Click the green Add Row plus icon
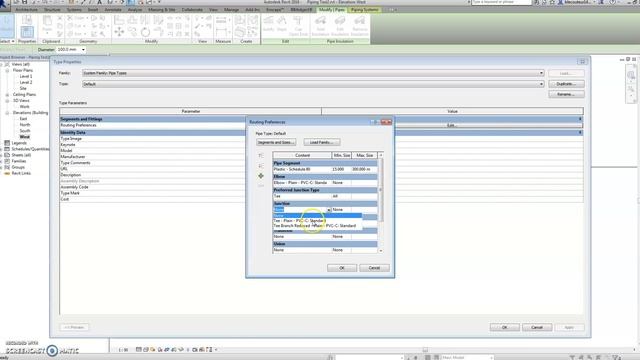The height and width of the screenshot is (360, 640). coord(261,176)
